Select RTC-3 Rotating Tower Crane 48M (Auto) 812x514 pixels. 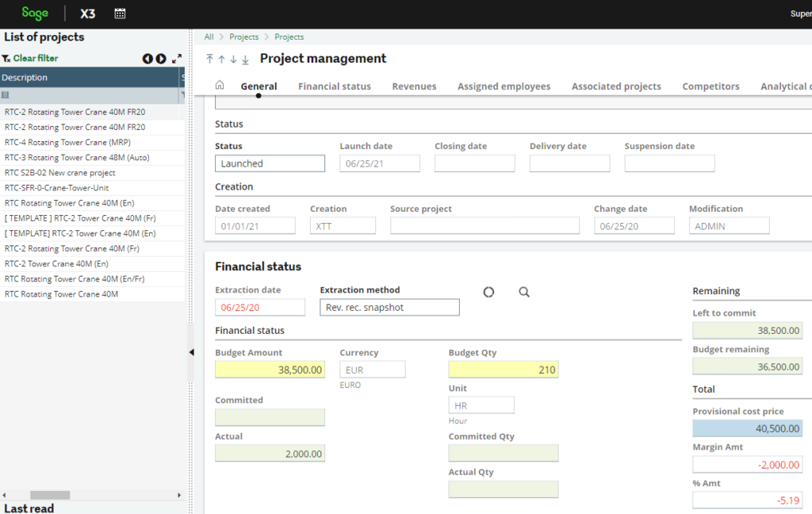(92, 158)
